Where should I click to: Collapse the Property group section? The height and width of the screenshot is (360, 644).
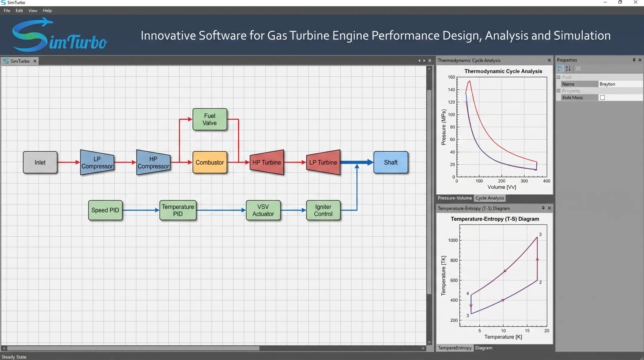pyautogui.click(x=558, y=91)
